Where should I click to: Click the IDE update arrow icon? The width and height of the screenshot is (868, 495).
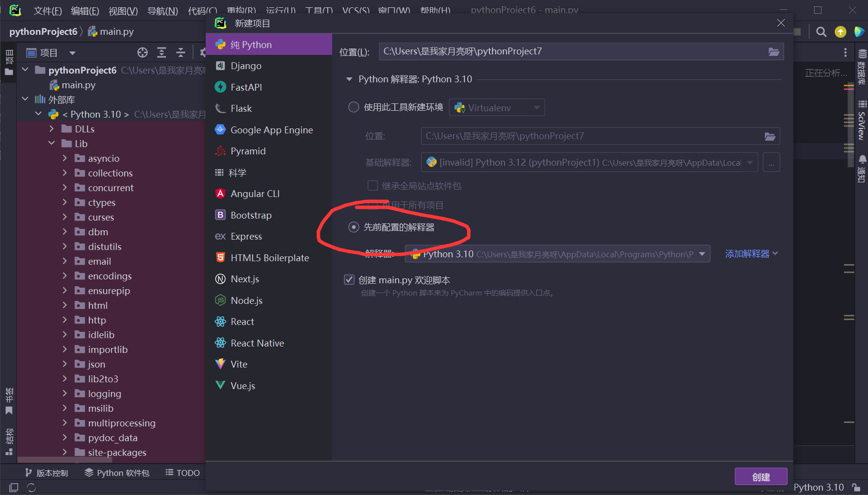click(841, 32)
